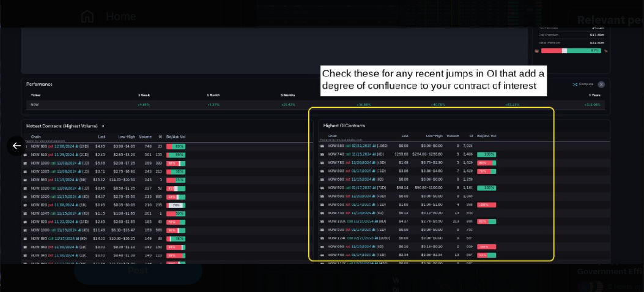Open chart icon after 12/20/2024 in NOW 780 put row
Image resolution: width=644 pixels, height=292 pixels.
(x=373, y=163)
